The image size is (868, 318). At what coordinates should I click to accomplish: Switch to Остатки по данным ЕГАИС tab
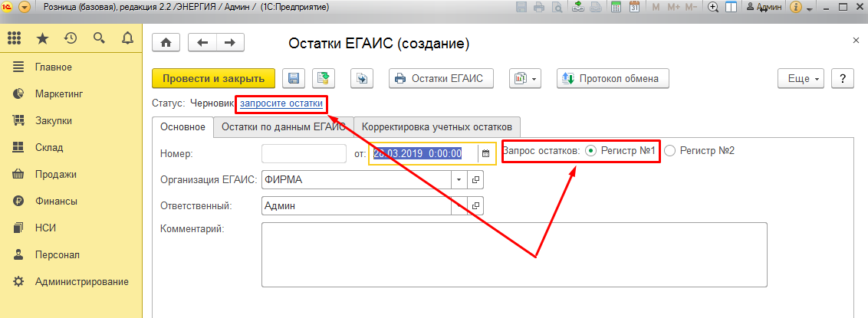284,126
